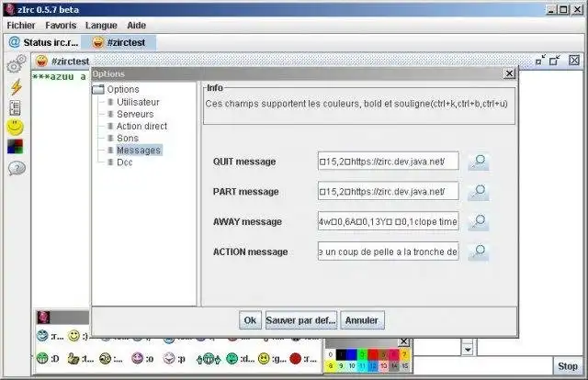Click the gears settings icon in left sidebar
588x380 pixels.
pyautogui.click(x=16, y=64)
